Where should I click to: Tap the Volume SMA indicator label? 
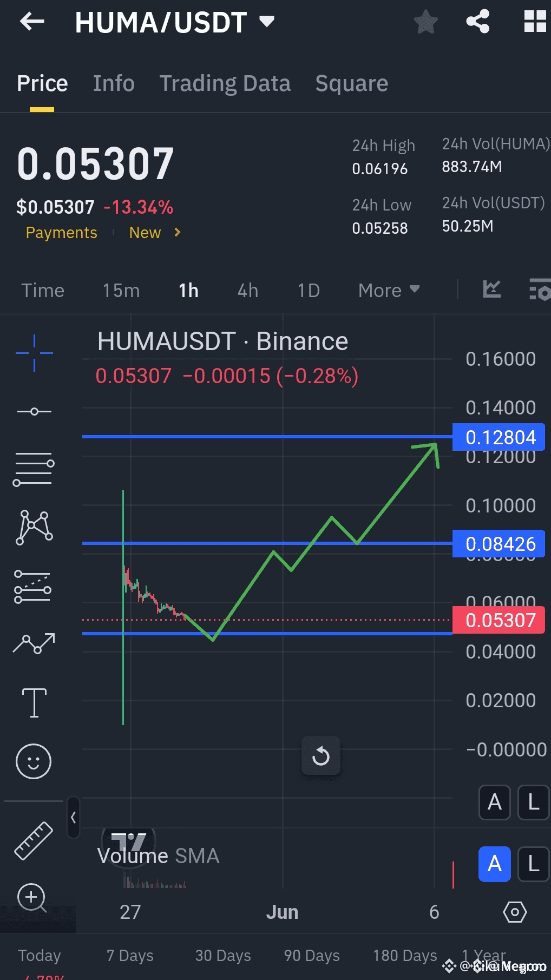click(x=158, y=856)
